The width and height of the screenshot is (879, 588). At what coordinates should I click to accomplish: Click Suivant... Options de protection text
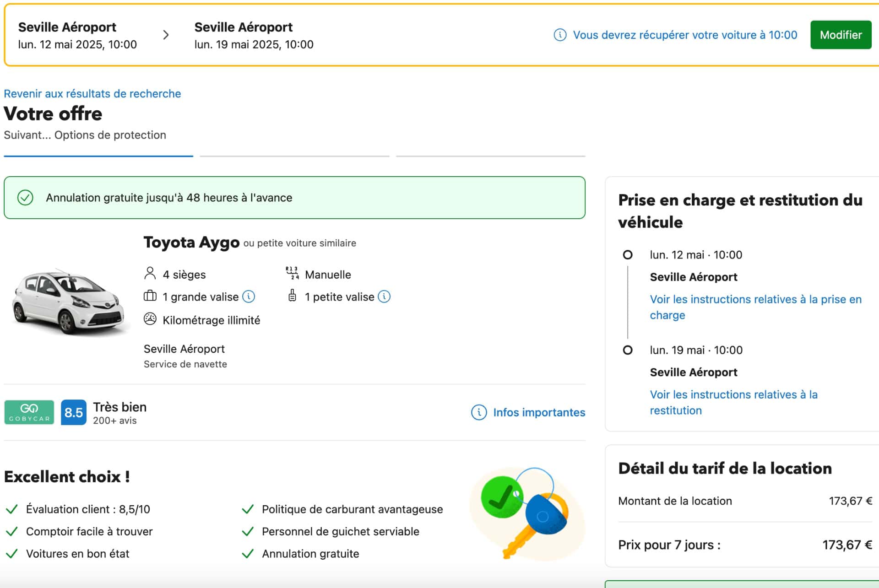[85, 135]
